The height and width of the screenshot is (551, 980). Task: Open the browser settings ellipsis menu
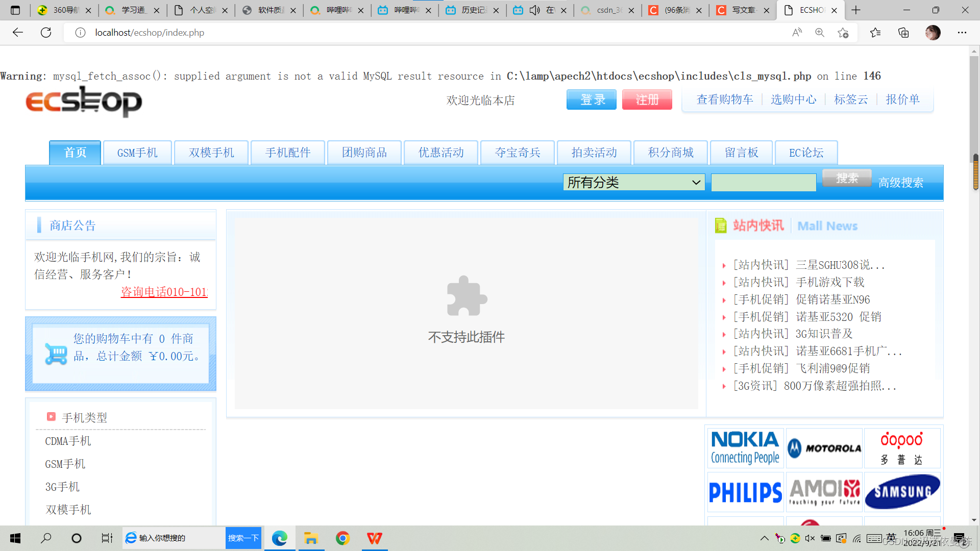click(x=962, y=32)
